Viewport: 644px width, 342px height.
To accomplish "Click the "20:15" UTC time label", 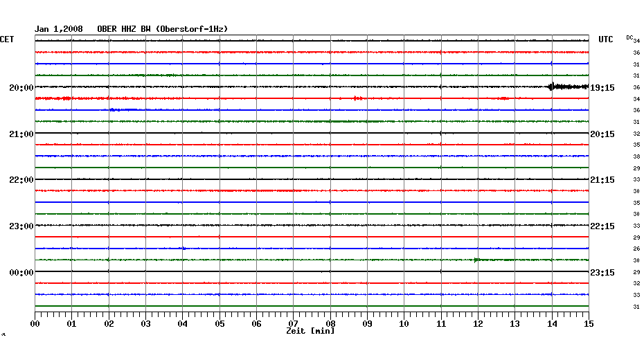I will point(602,134).
